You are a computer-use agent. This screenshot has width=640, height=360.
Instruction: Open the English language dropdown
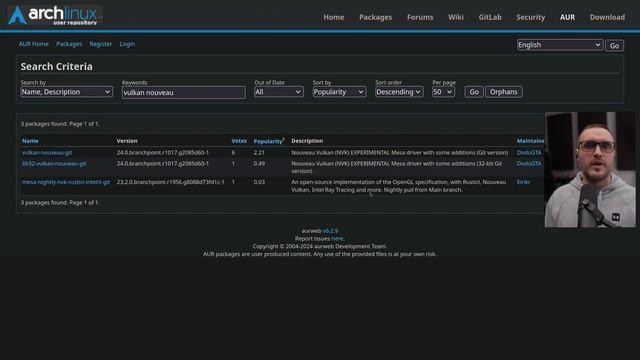coord(559,45)
